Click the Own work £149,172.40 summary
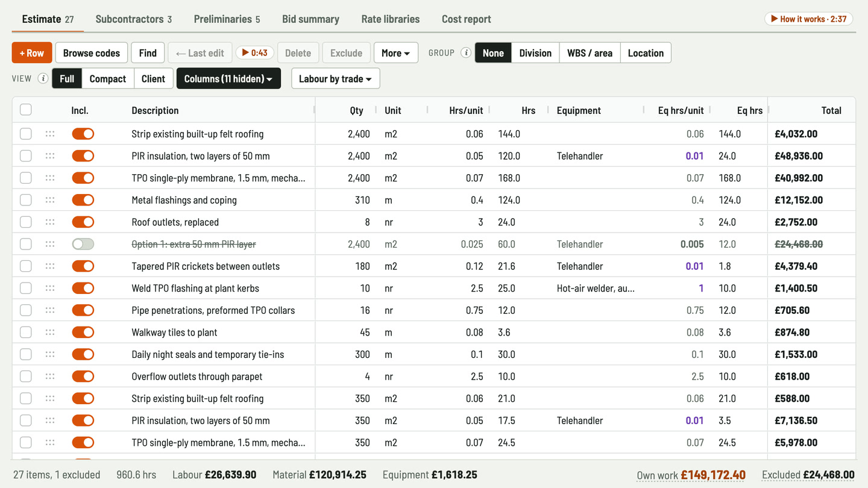The height and width of the screenshot is (488, 868). pyautogui.click(x=691, y=475)
